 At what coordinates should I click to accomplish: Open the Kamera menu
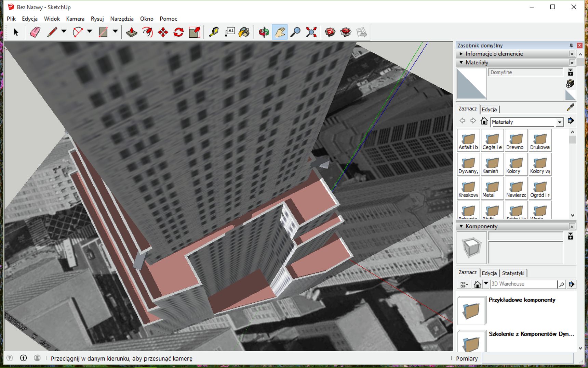tap(75, 19)
